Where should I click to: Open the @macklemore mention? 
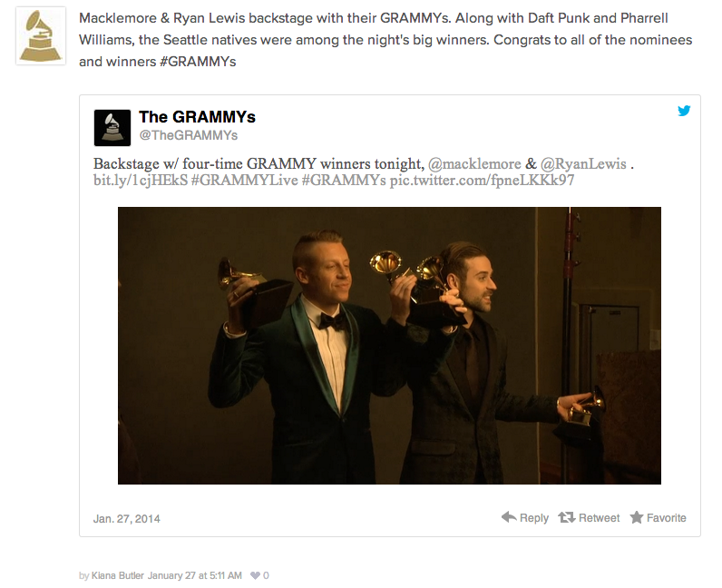tap(474, 163)
